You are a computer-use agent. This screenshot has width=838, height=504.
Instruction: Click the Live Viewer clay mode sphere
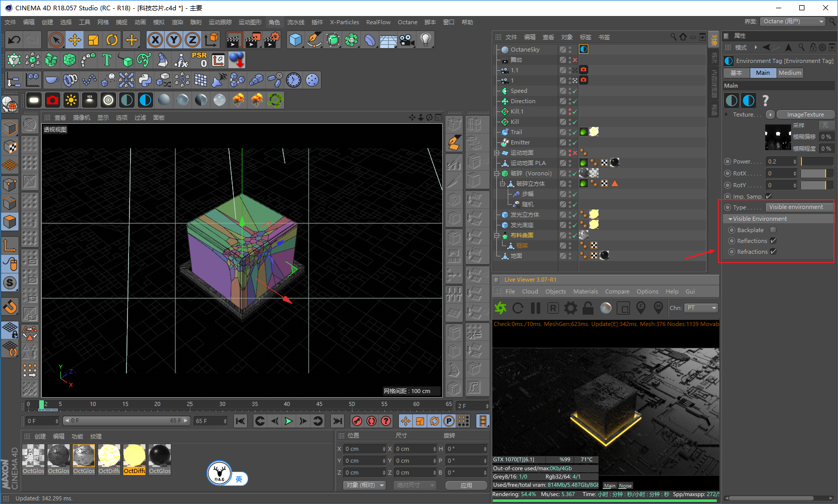[x=606, y=308]
